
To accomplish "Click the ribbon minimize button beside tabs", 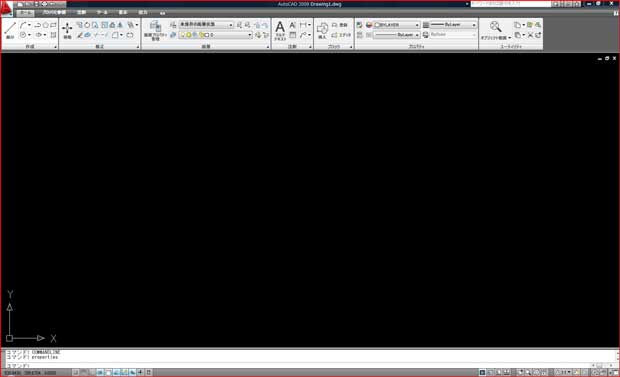I will pyautogui.click(x=163, y=13).
